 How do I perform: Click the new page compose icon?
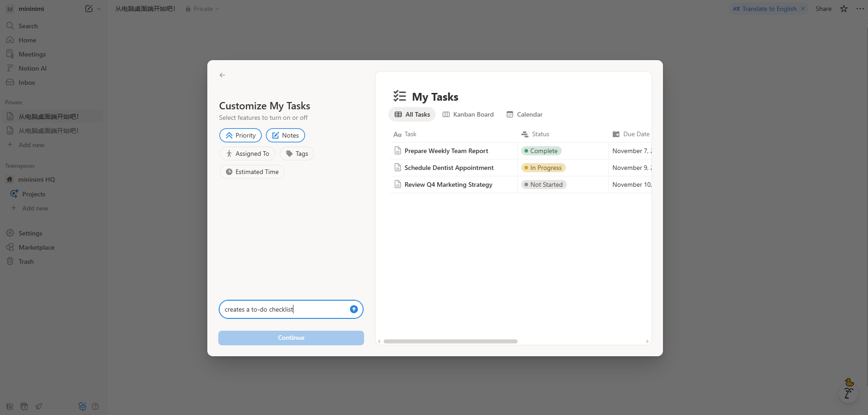click(89, 9)
